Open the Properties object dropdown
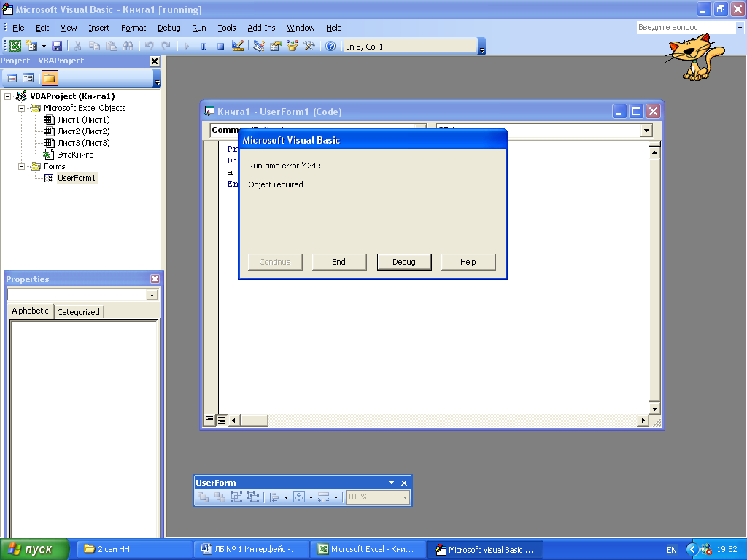This screenshot has width=747, height=560. pyautogui.click(x=152, y=295)
